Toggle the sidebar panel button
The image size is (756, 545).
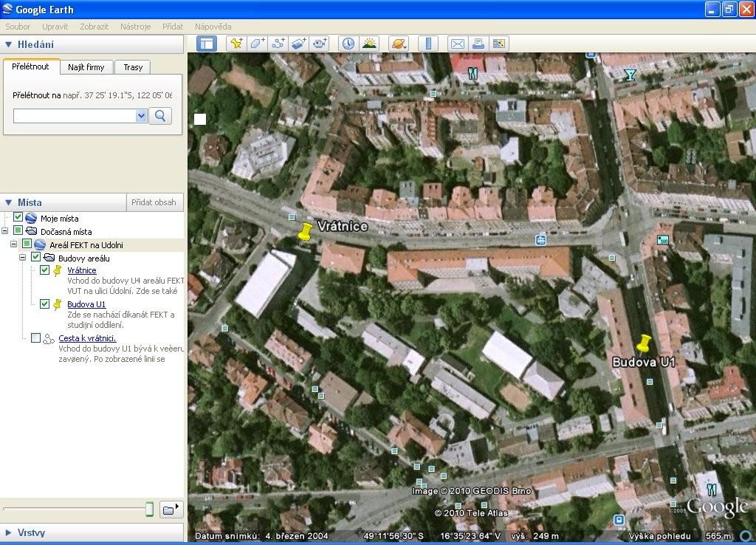(207, 44)
